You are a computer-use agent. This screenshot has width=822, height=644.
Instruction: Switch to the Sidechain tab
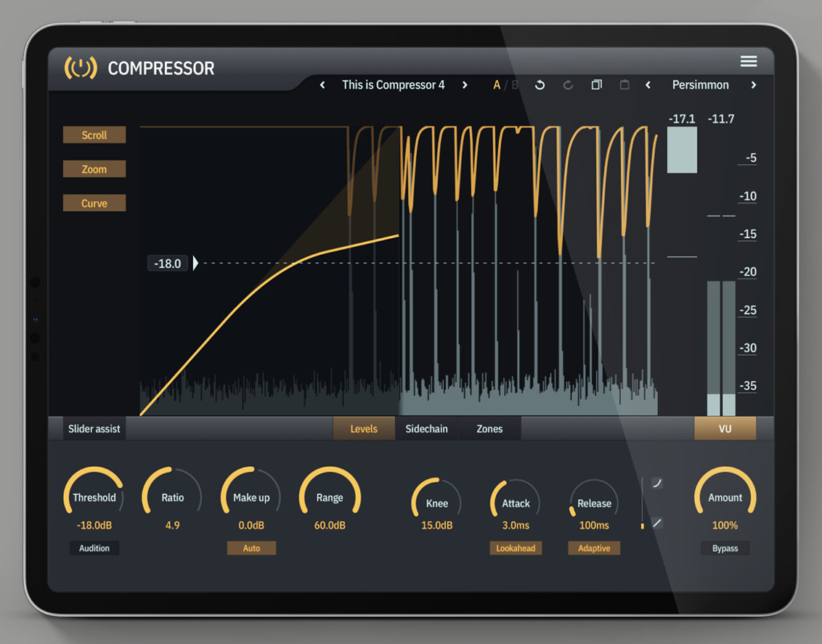(x=427, y=428)
